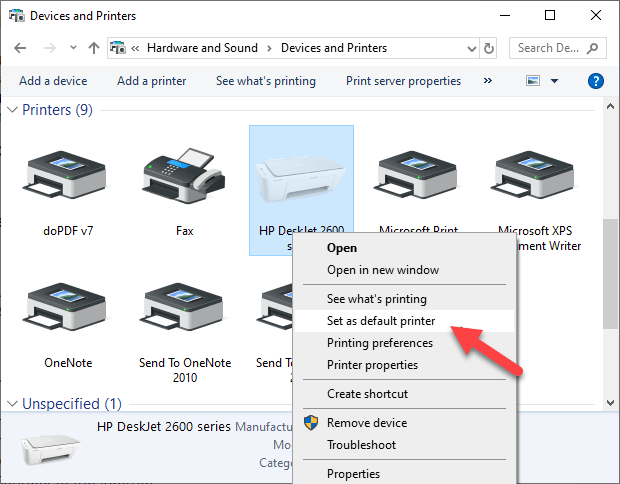The height and width of the screenshot is (484, 620).
Task: Choose Set as default printer
Action: coord(404,321)
